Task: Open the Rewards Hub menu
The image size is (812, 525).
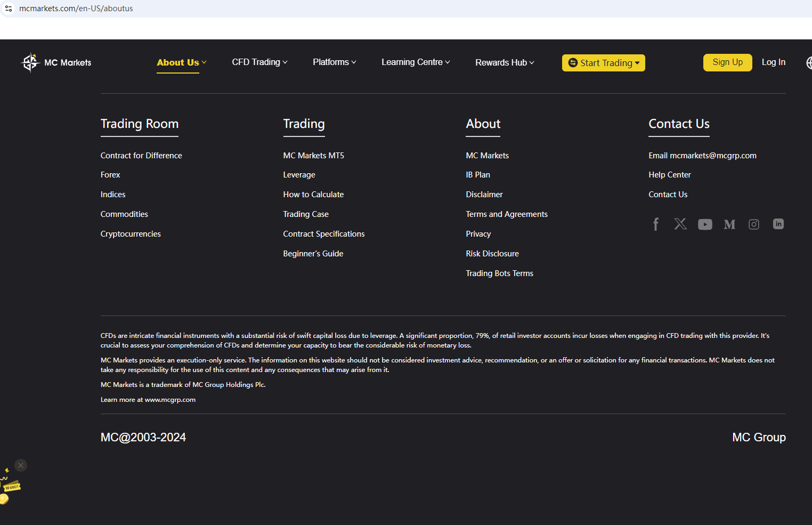Action: (x=504, y=63)
